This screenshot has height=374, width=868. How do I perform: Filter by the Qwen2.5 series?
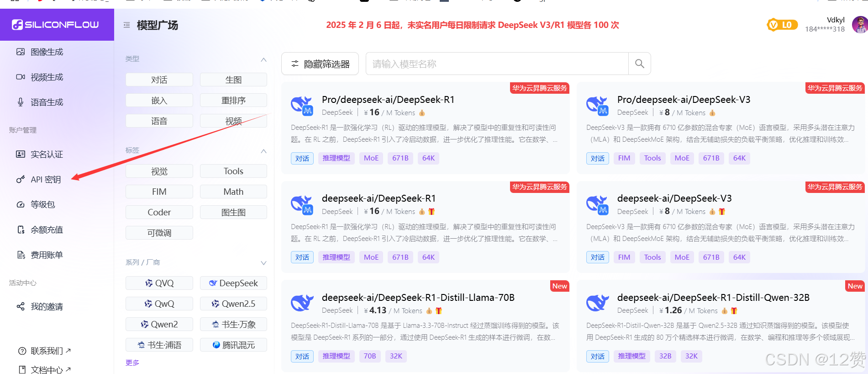pos(233,304)
